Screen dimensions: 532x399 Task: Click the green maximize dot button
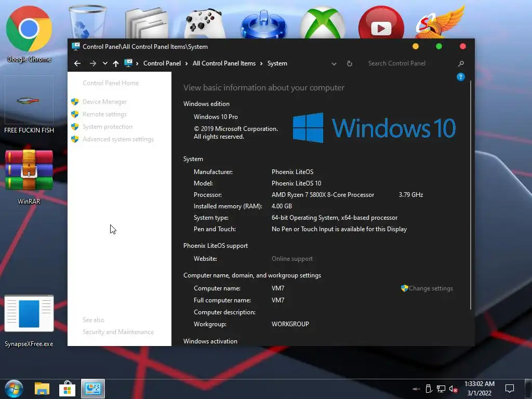438,46
